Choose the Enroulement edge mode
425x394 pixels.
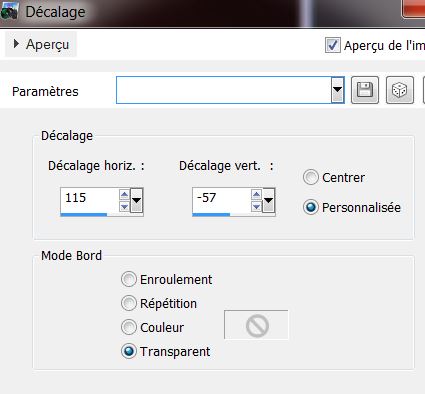click(x=129, y=279)
